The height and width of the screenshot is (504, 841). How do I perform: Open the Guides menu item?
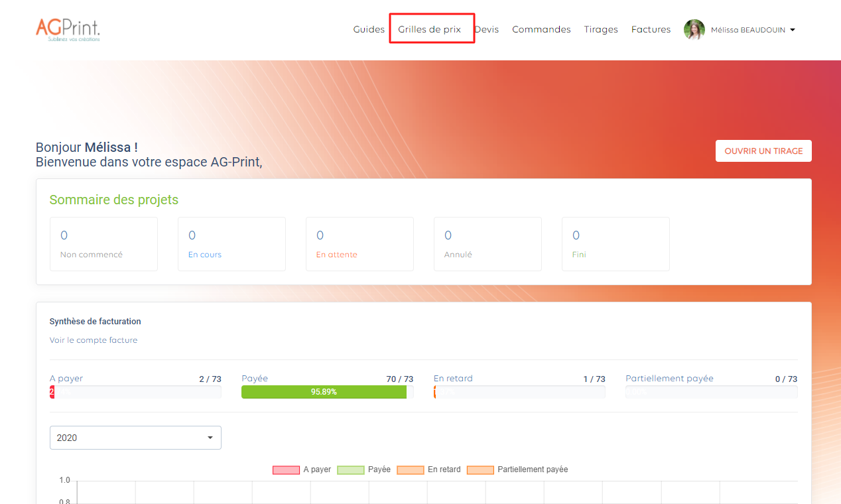coord(369,30)
